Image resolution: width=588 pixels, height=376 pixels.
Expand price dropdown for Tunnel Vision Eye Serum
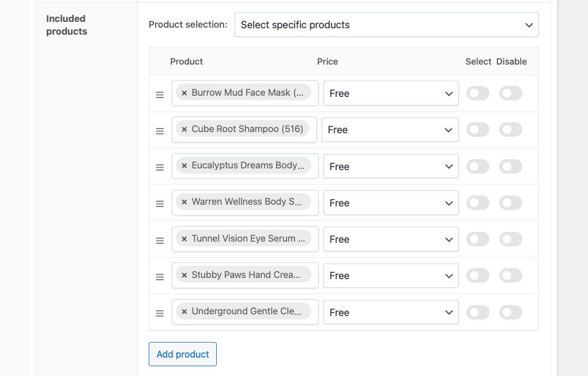391,239
